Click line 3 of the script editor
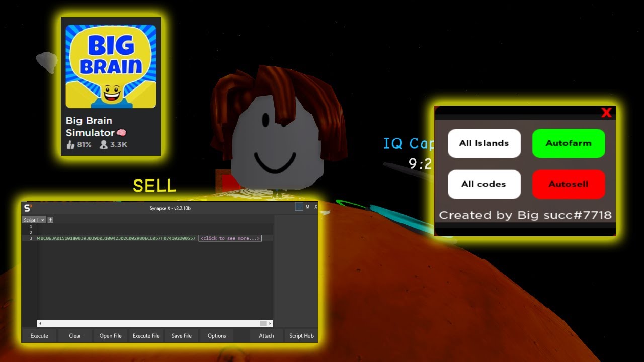644x362 pixels. tap(155, 238)
